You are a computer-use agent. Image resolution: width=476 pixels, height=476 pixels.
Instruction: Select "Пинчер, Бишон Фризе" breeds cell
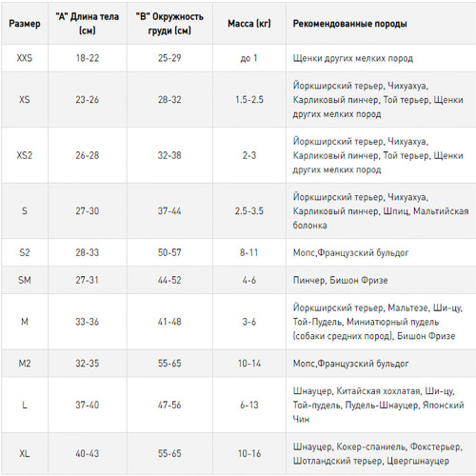point(340,280)
